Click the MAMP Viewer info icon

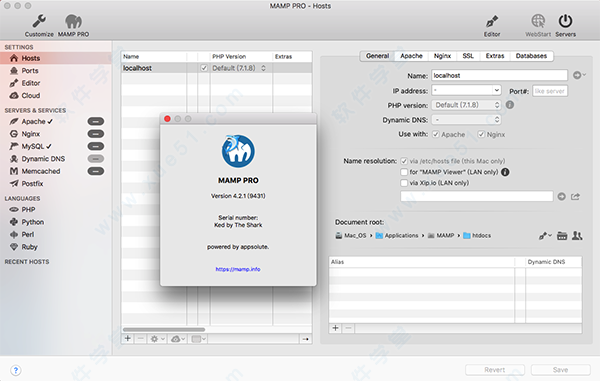pos(505,172)
